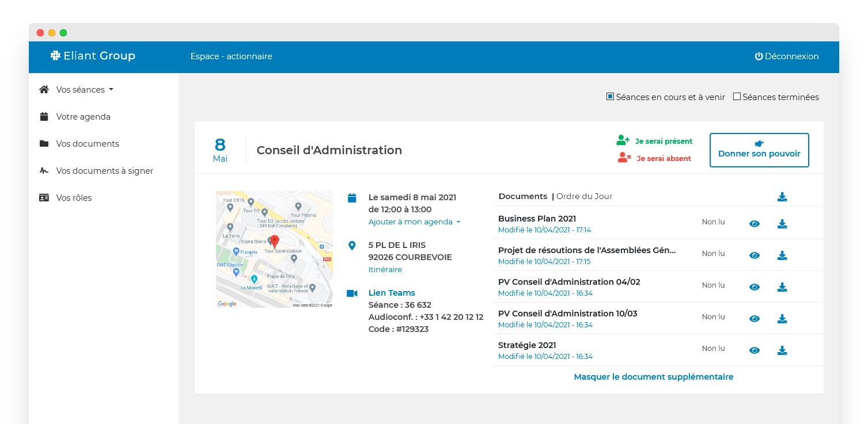The height and width of the screenshot is (424, 868).
Task: Click Déconnexion to log out
Action: tap(787, 56)
